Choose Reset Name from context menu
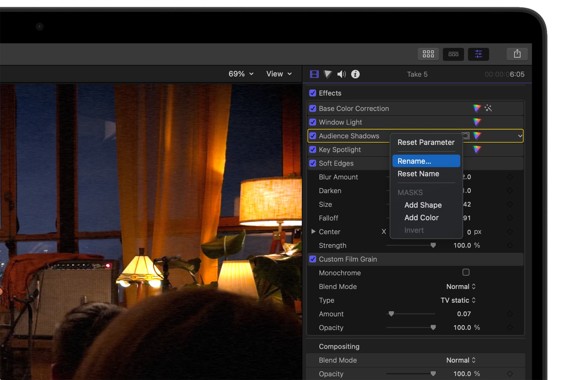The image size is (588, 380). point(426,174)
